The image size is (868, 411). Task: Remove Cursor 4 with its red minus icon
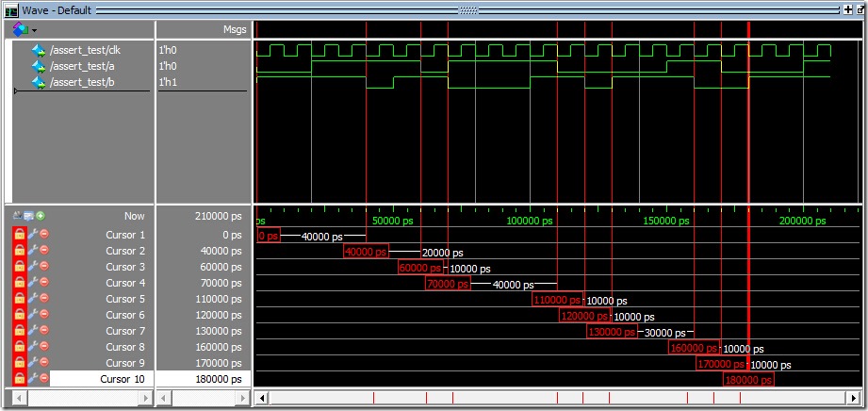(44, 283)
